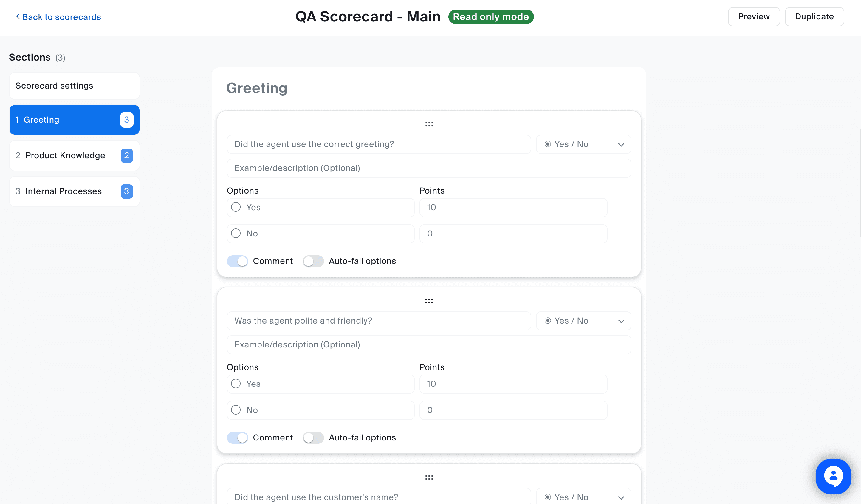Open Yes / No dropdown for customer's name question
The height and width of the screenshot is (504, 861).
[583, 497]
